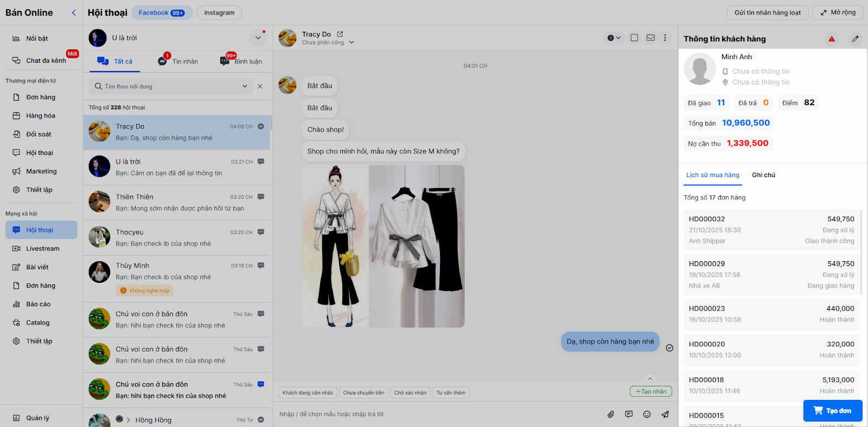Open the three-dot chat options menu
This screenshot has height=427, width=868.
point(665,38)
